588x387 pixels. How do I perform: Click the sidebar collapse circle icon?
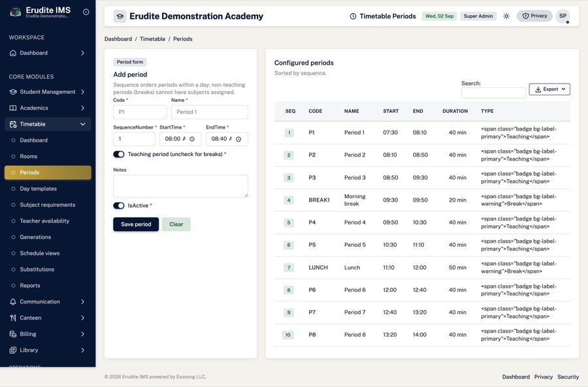[86, 12]
